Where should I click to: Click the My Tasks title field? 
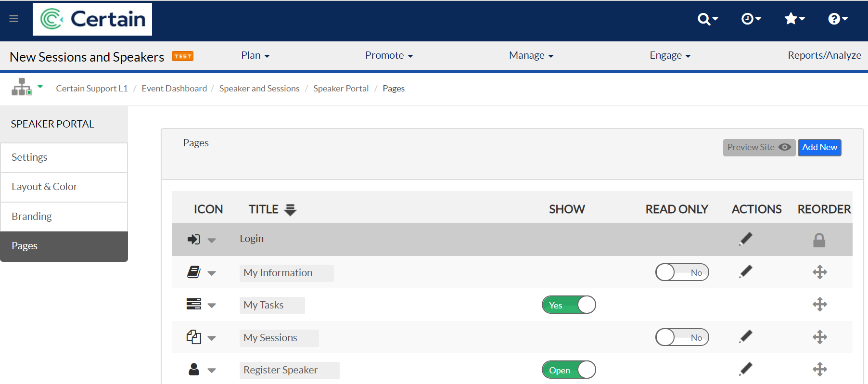(x=272, y=305)
